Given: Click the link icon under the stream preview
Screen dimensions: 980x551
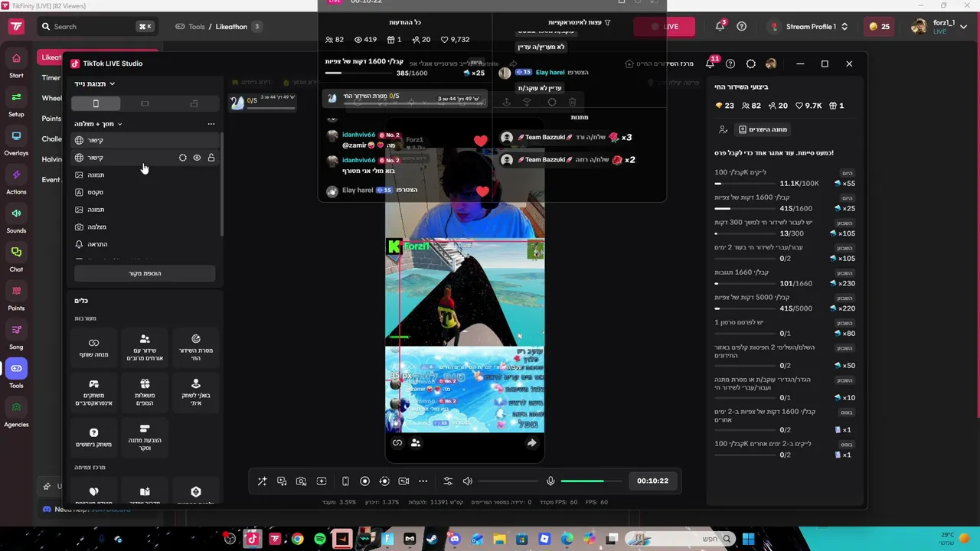Looking at the screenshot, I should pos(397,442).
